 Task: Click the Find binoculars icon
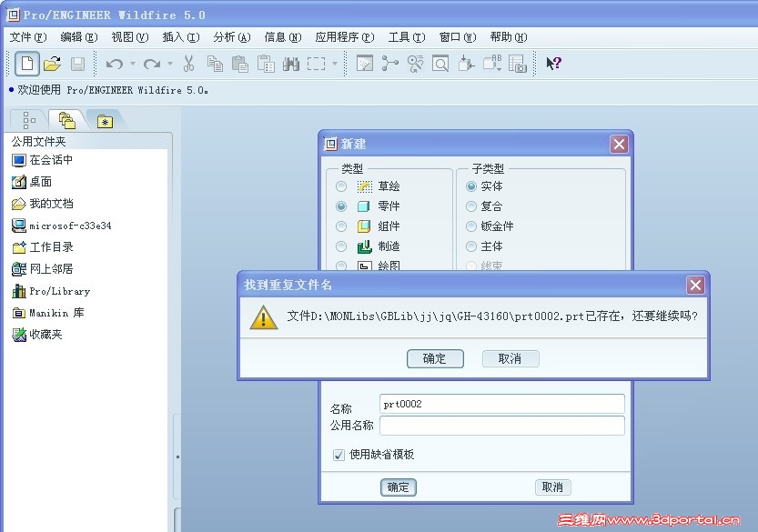coord(291,64)
